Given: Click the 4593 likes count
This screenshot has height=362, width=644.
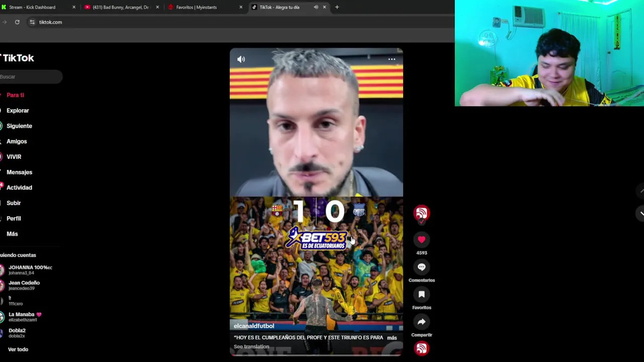Looking at the screenshot, I should coord(422,253).
